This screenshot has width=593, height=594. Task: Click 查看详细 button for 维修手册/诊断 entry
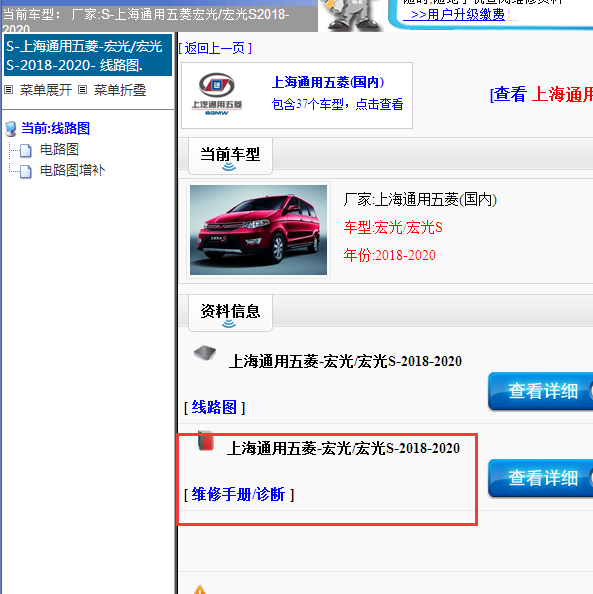[x=541, y=478]
